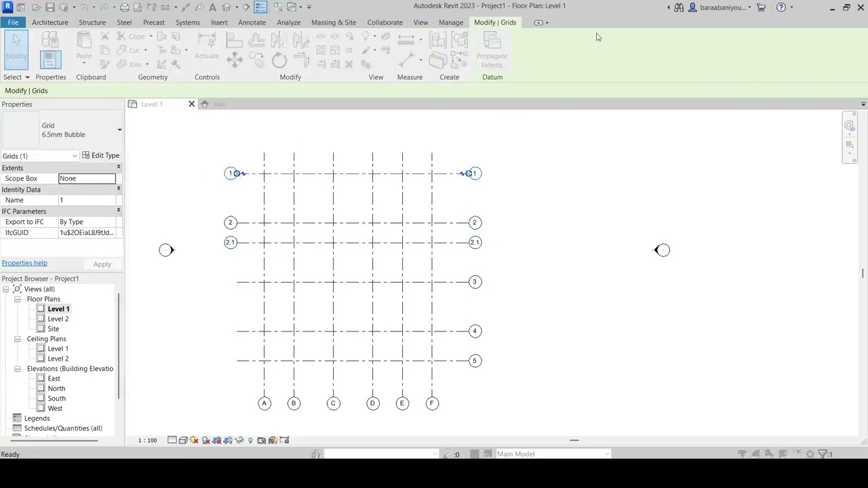
Task: Click the grid 2.1 left bubble
Action: [231, 243]
